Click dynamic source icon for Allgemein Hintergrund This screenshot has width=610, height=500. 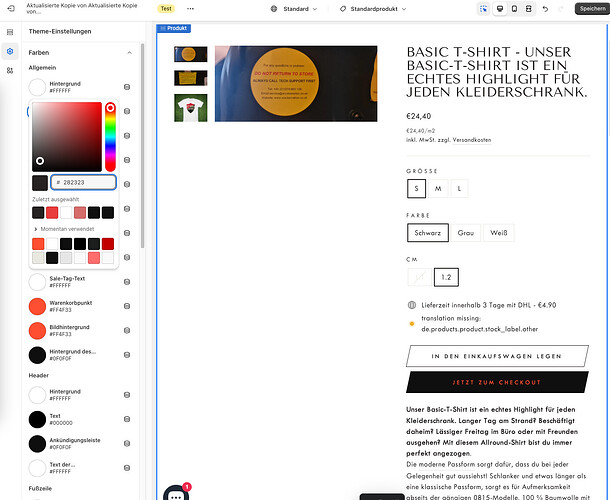click(x=127, y=87)
